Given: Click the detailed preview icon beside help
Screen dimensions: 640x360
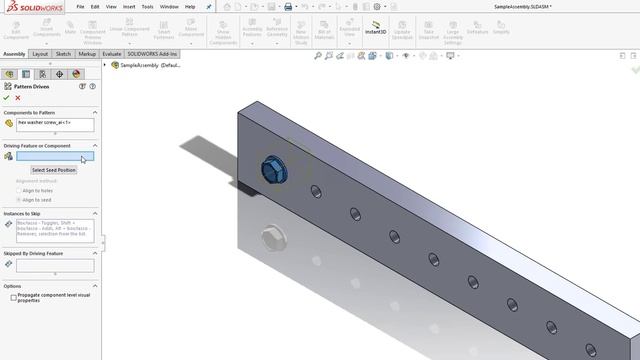Looking at the screenshot, I should pos(82,86).
